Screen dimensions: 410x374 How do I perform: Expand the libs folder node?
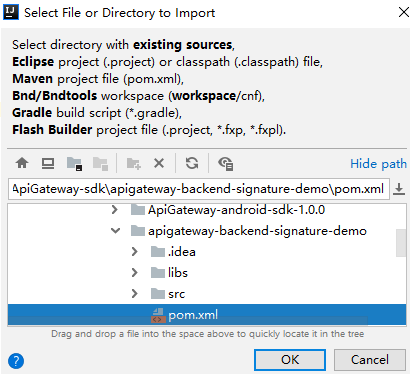tap(134, 273)
